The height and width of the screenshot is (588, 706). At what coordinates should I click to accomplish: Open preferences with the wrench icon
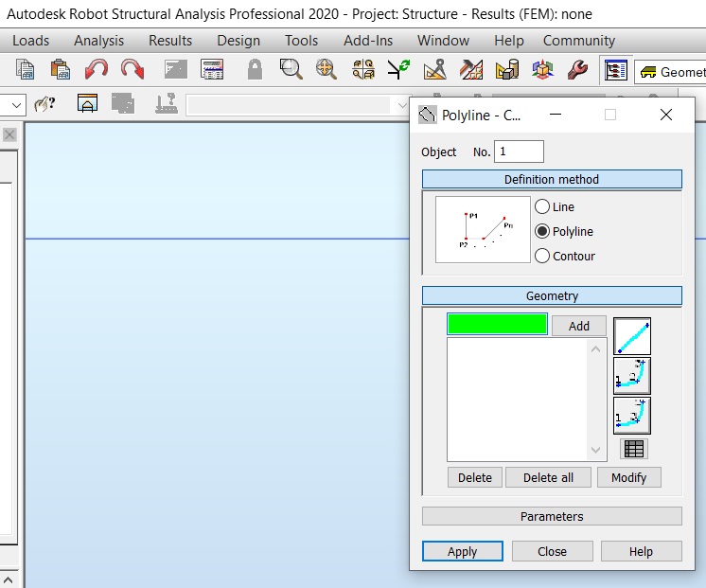577,70
